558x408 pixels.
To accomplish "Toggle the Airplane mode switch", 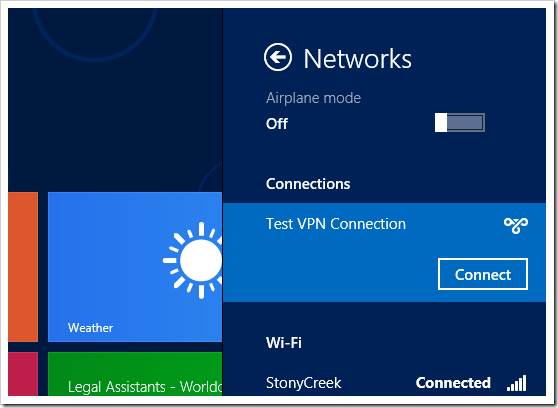I will point(459,123).
